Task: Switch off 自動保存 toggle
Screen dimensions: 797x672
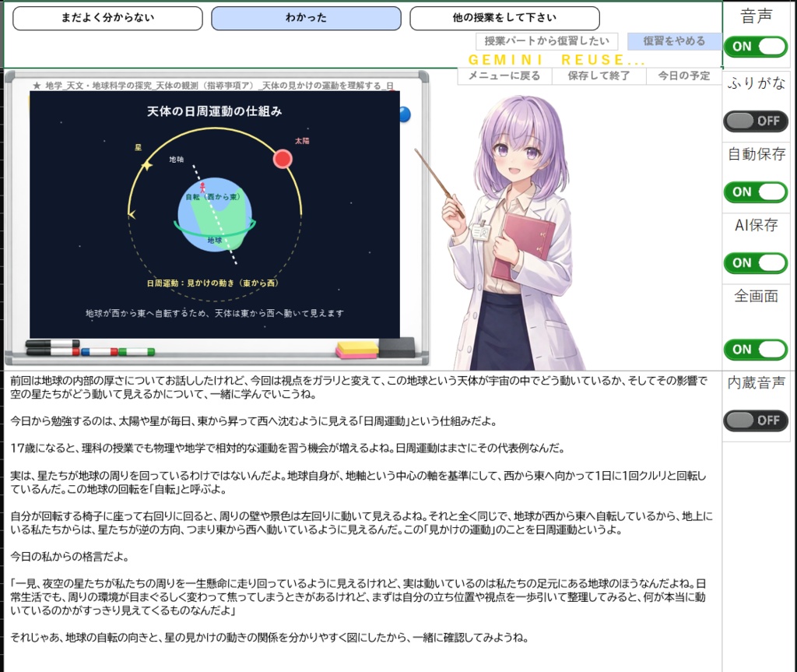Action: point(756,192)
